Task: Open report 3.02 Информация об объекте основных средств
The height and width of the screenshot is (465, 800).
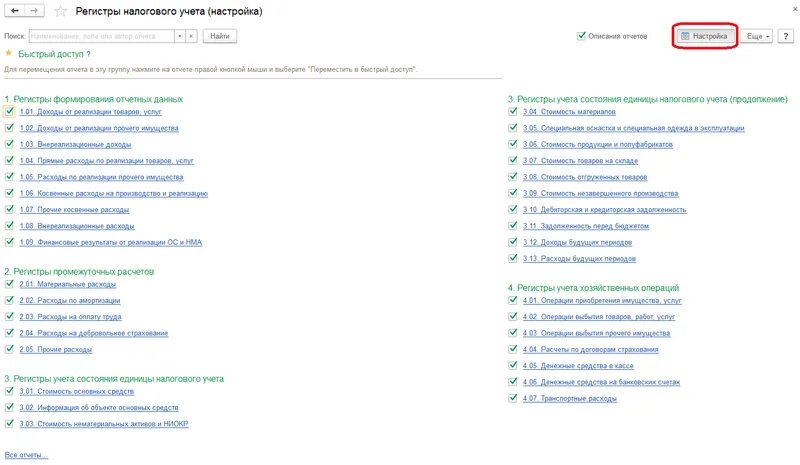Action: pyautogui.click(x=99, y=408)
